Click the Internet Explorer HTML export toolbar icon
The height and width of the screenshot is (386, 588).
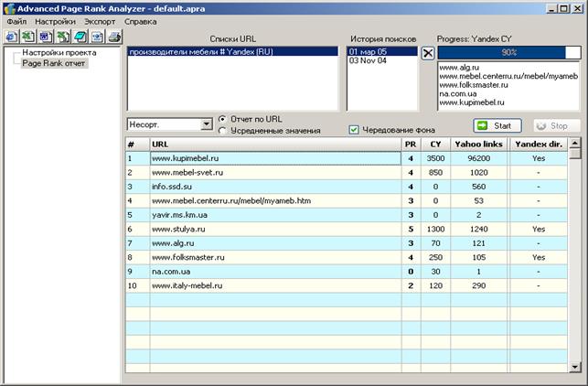pos(11,37)
